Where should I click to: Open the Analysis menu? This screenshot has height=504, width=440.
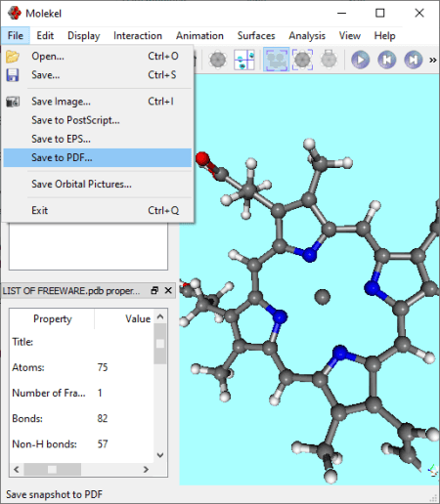point(307,35)
